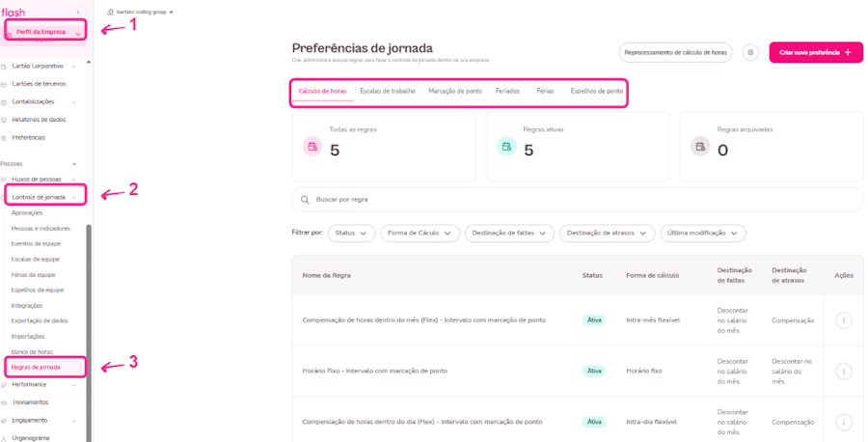
Task: Open actions menu for Intra-mês flexível rule
Action: pos(843,320)
